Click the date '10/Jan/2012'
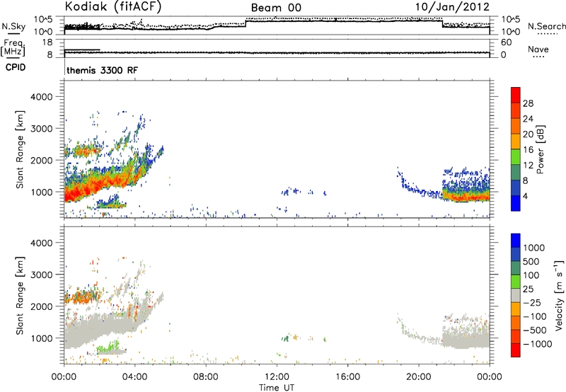This screenshot has height=392, width=566. click(452, 7)
